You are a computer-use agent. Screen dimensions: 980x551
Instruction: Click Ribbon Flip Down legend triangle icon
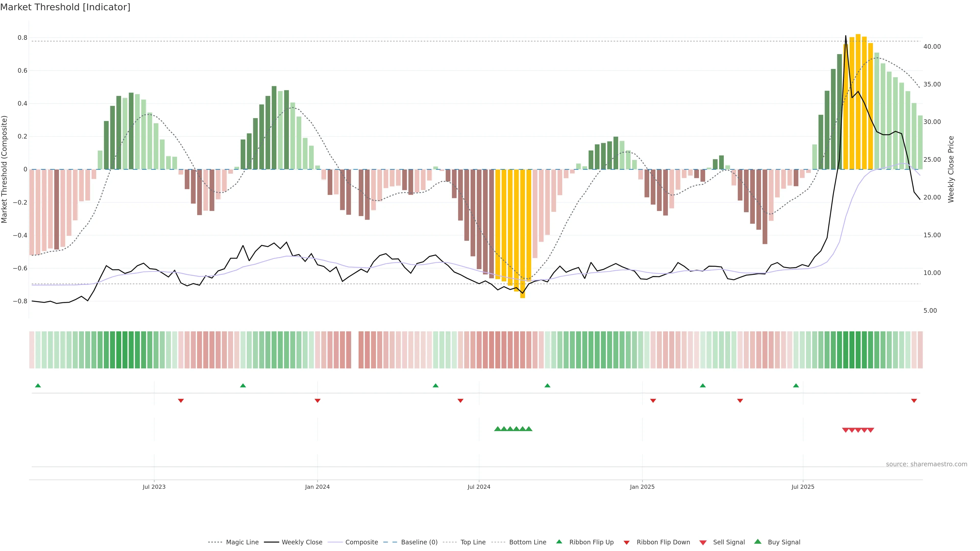pyautogui.click(x=627, y=543)
